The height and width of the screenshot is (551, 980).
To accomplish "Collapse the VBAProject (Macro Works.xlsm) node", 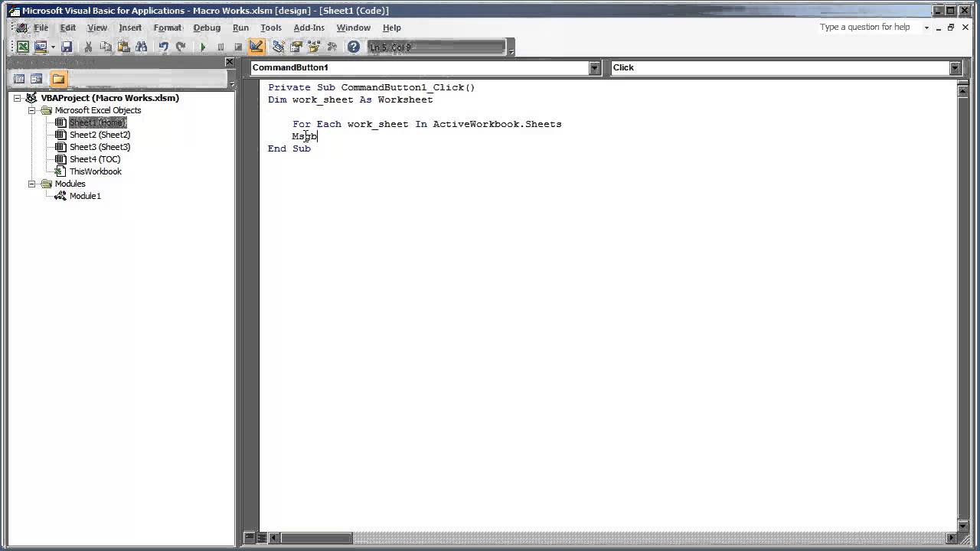I will click(x=17, y=98).
